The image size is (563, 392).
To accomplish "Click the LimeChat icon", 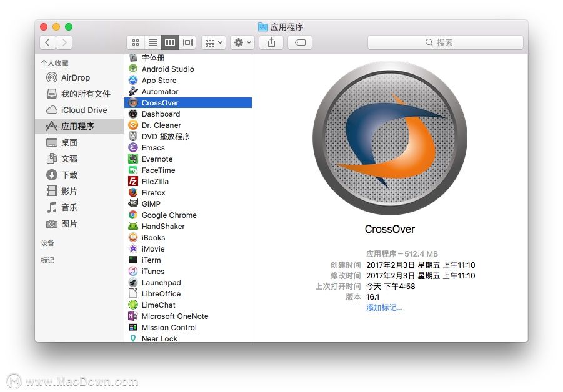I will (x=133, y=305).
